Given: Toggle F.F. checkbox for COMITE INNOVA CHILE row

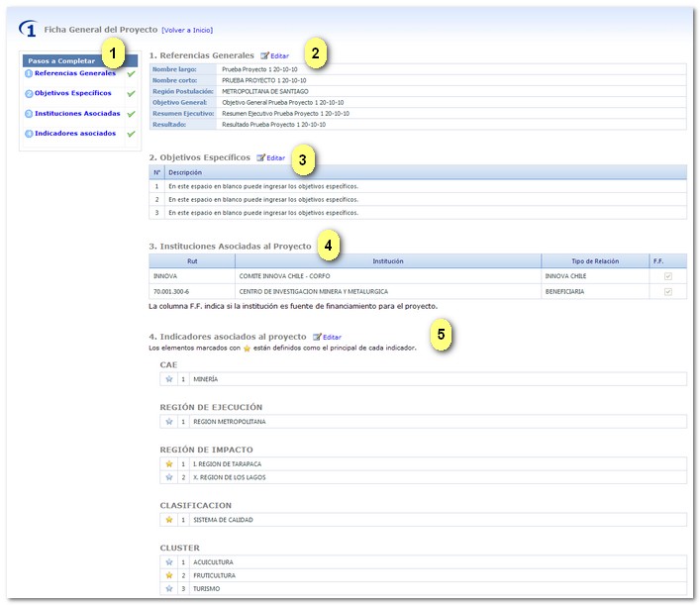Looking at the screenshot, I should (x=668, y=276).
